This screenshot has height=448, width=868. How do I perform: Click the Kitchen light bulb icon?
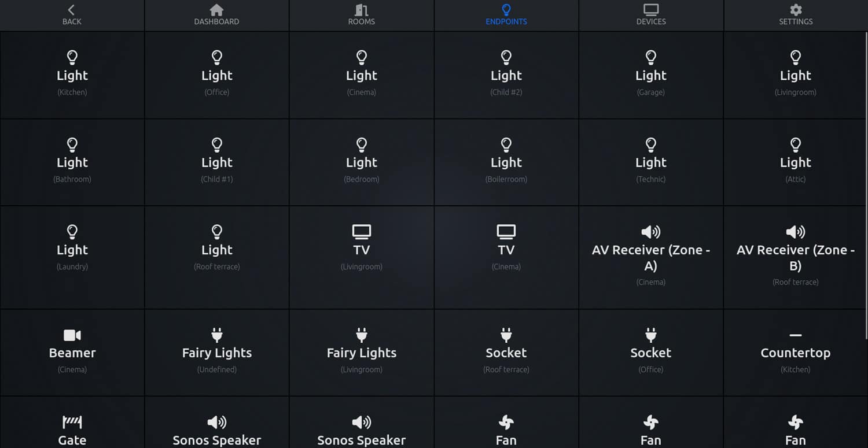coord(72,57)
